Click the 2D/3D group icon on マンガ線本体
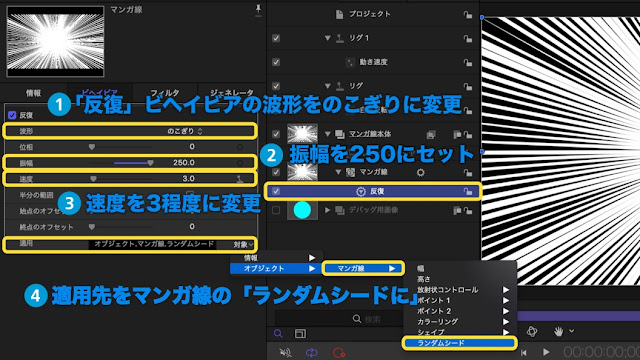The width and height of the screenshot is (640, 360). pyautogui.click(x=457, y=134)
